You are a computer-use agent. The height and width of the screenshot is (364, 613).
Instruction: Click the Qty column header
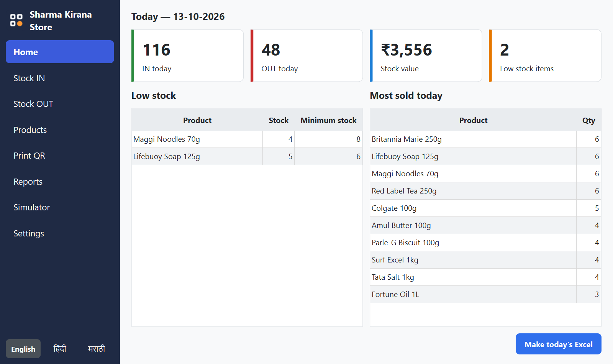[588, 120]
